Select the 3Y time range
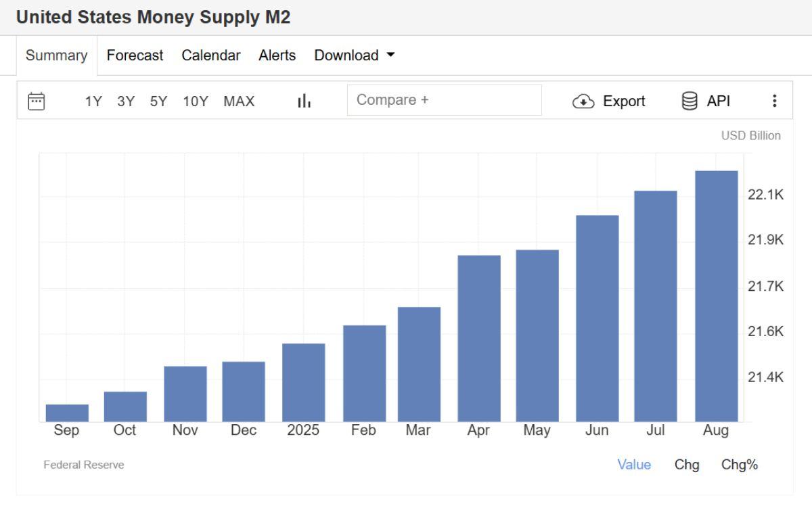The image size is (812, 510). pyautogui.click(x=126, y=101)
